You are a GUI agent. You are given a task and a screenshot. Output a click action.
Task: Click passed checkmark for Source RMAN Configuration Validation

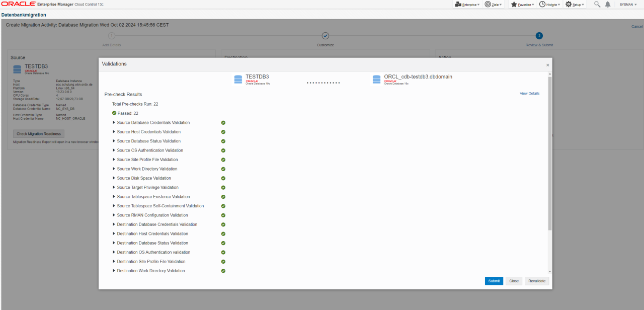[223, 215]
